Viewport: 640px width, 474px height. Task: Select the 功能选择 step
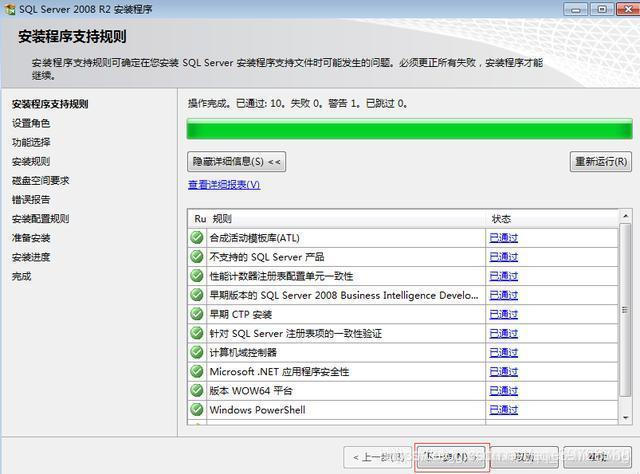(31, 142)
